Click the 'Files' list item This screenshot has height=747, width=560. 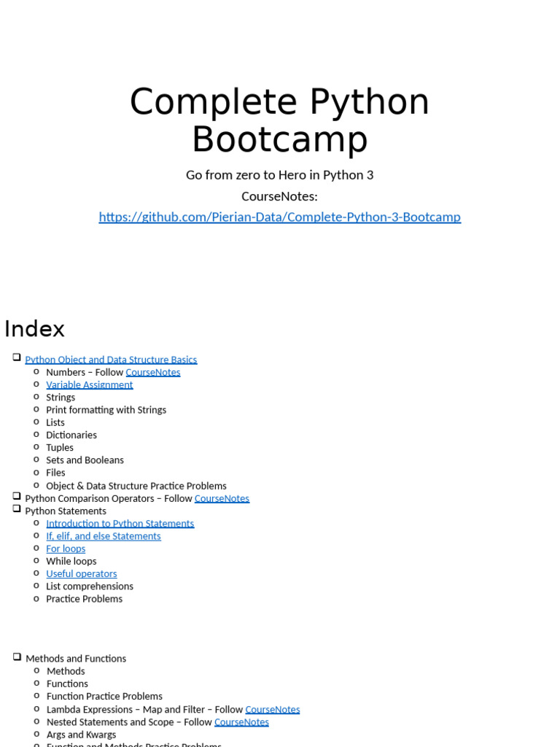(55, 473)
